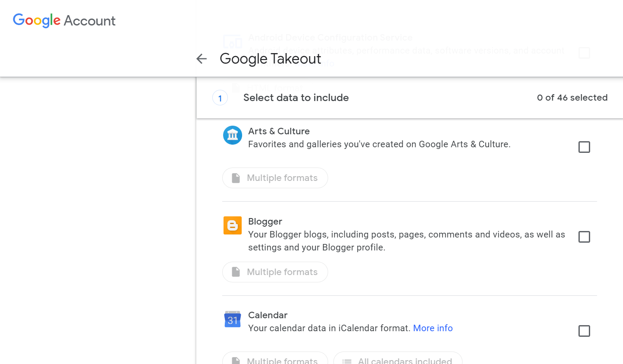The image size is (623, 364).
Task: Tick the Arts & Culture checkbox
Action: click(x=584, y=147)
